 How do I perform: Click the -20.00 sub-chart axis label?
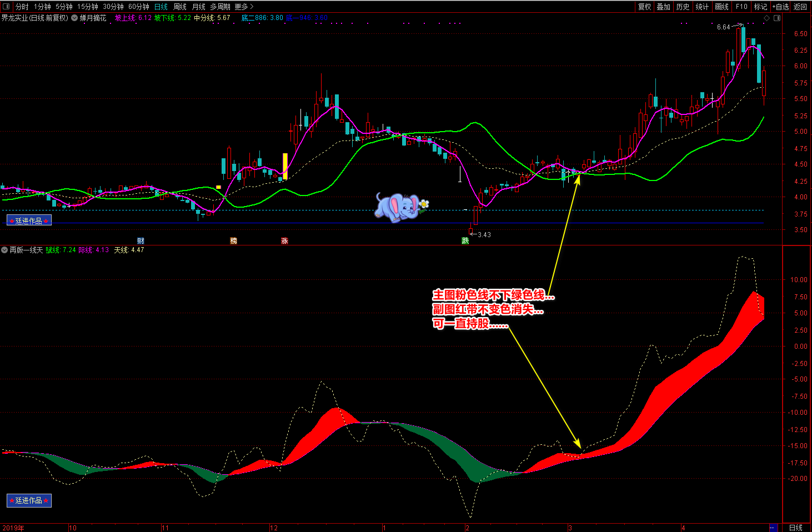(x=798, y=479)
